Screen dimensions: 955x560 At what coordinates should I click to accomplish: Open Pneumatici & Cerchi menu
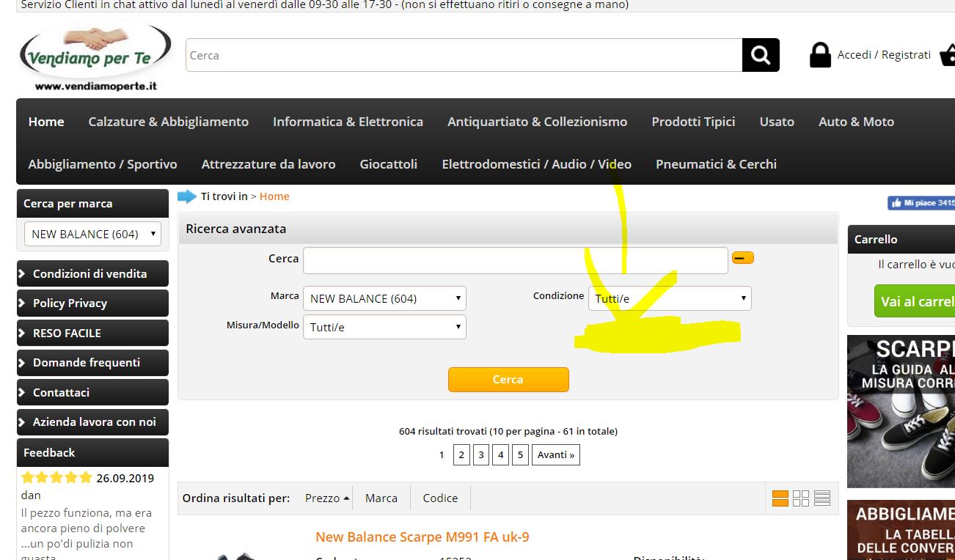point(716,164)
